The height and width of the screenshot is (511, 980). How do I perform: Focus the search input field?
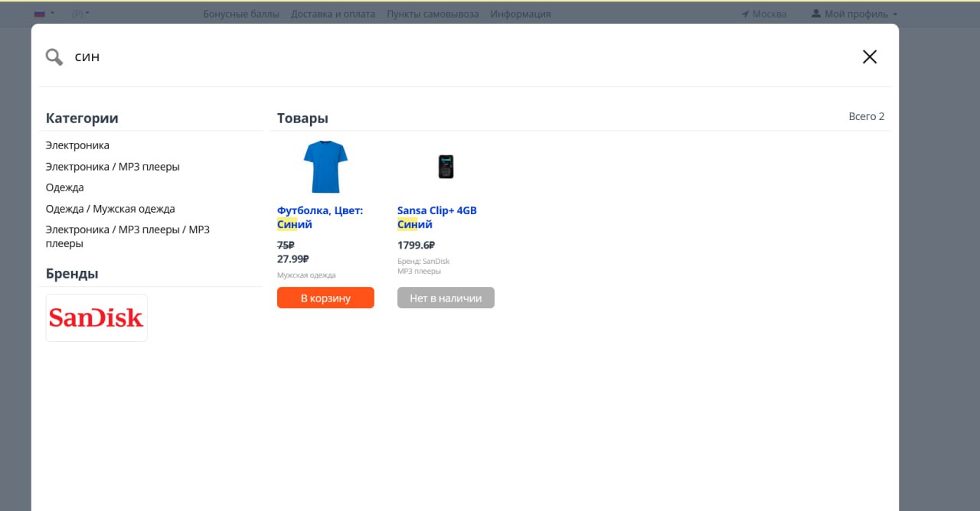click(459, 57)
